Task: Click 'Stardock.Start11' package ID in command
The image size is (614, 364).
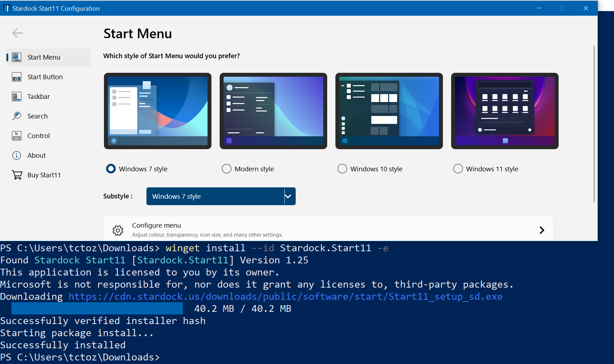Action: [325, 248]
